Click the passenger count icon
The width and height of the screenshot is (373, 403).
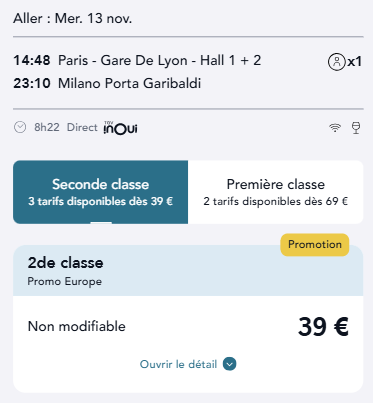[336, 62]
